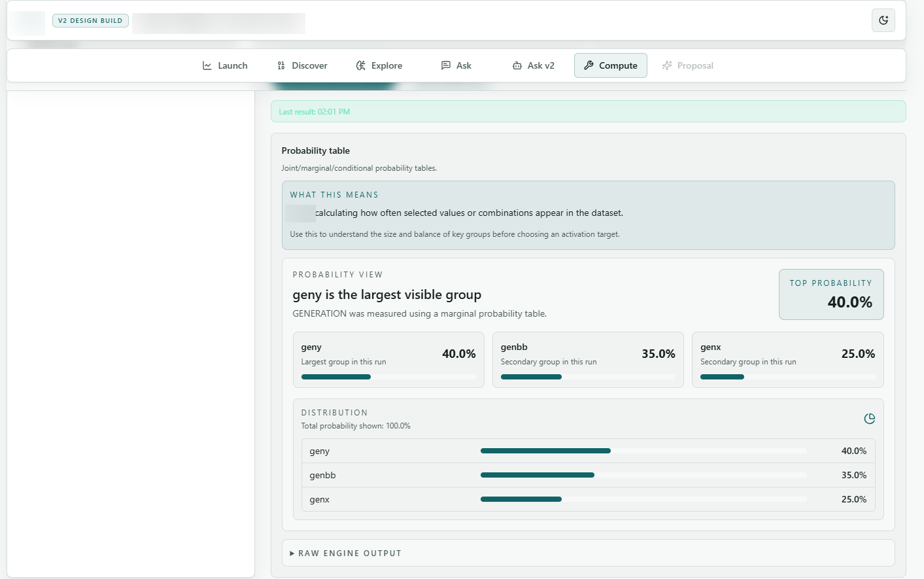Switch distribution to pie chart view

[870, 419]
